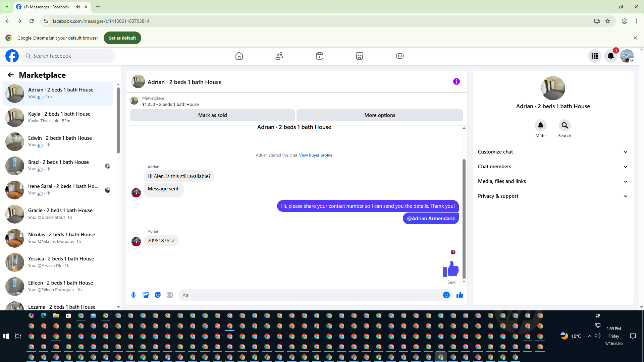
Task: Mute this conversation with bell button
Action: [x=540, y=126]
